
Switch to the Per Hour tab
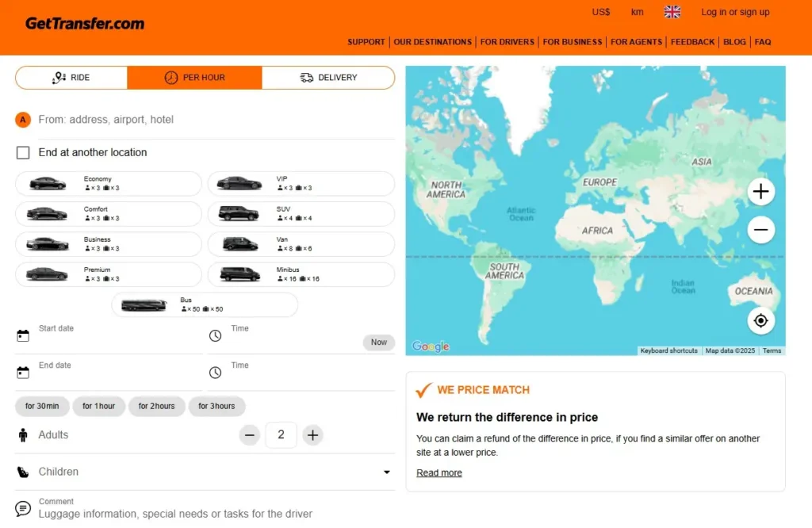(x=195, y=78)
